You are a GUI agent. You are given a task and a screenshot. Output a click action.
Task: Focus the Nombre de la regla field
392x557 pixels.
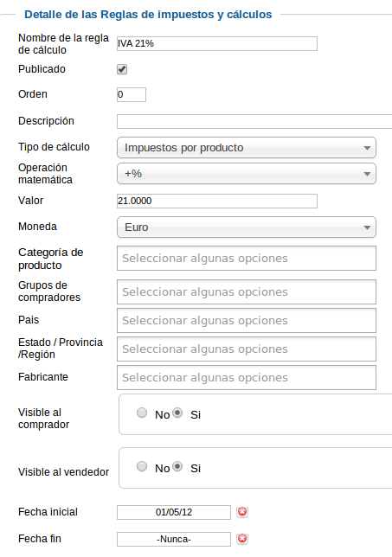217,44
